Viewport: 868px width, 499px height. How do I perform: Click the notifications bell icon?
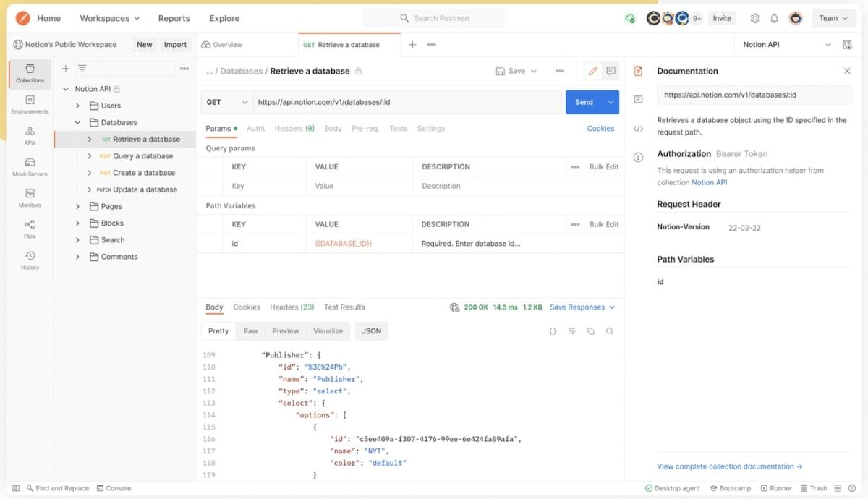click(x=774, y=19)
